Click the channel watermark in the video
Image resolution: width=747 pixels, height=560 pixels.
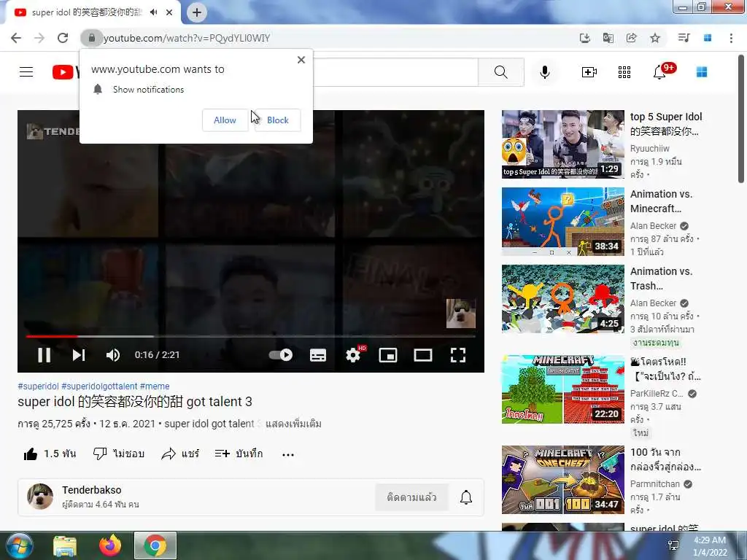click(461, 314)
